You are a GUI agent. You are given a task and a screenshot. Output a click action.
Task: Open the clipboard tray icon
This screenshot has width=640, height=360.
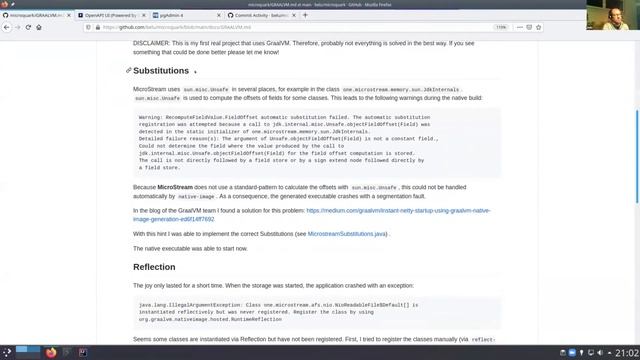(562, 353)
